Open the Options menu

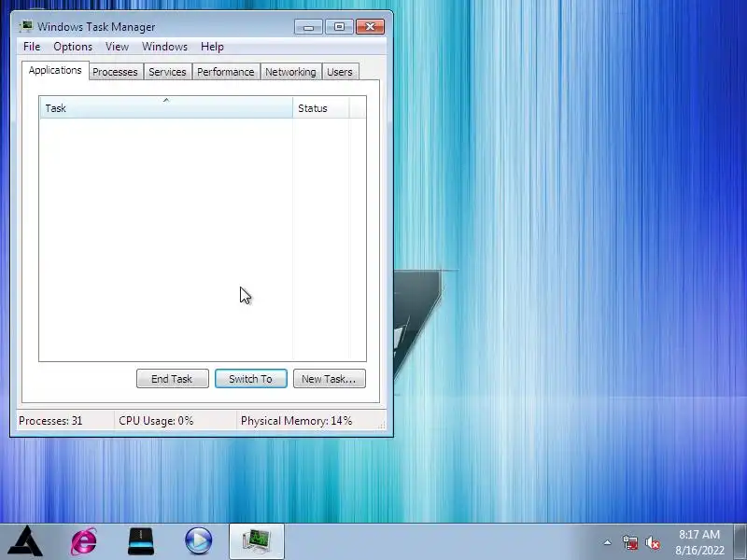[x=73, y=47]
